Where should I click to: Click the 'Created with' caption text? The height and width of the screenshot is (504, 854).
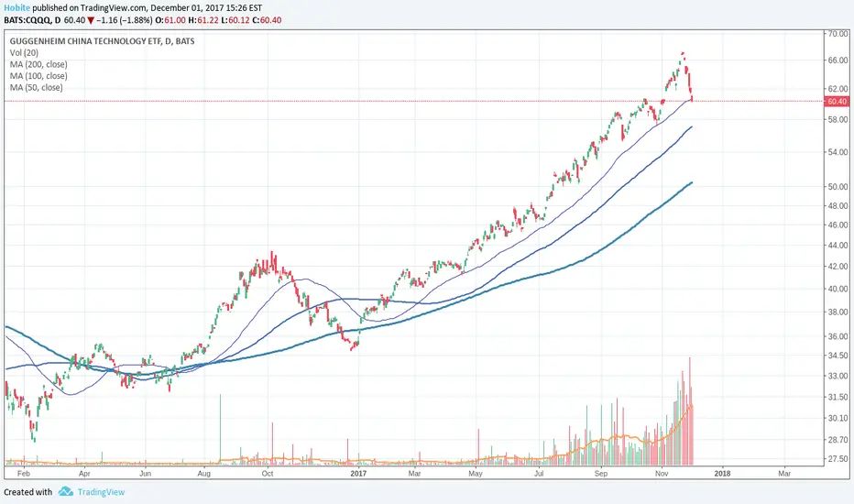pos(28,492)
